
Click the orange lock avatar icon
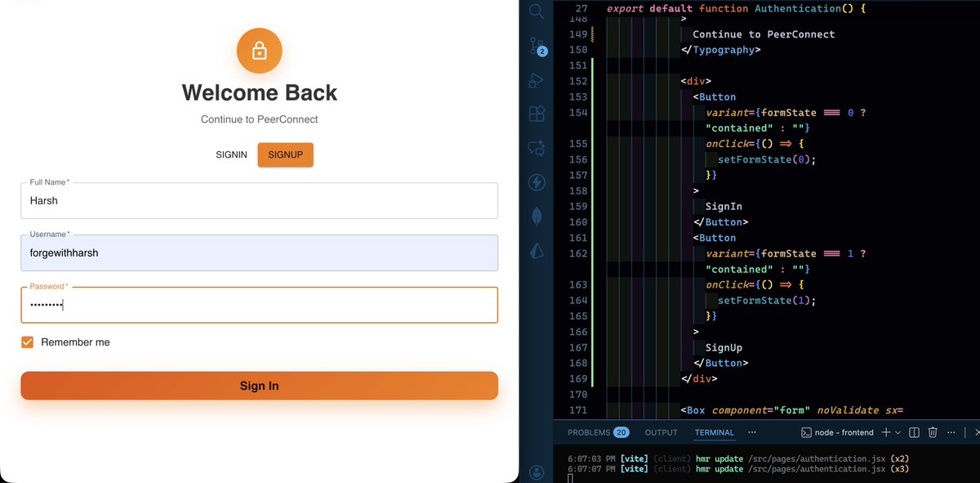click(259, 51)
